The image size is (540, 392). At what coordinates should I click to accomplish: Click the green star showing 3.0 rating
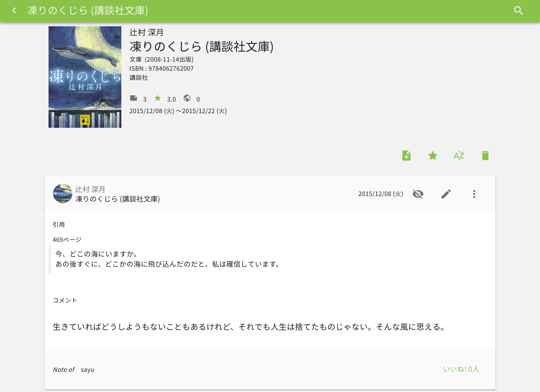158,99
